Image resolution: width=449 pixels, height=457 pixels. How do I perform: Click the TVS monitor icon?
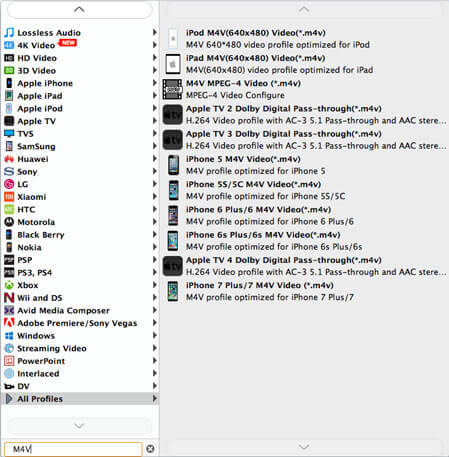coord(9,134)
